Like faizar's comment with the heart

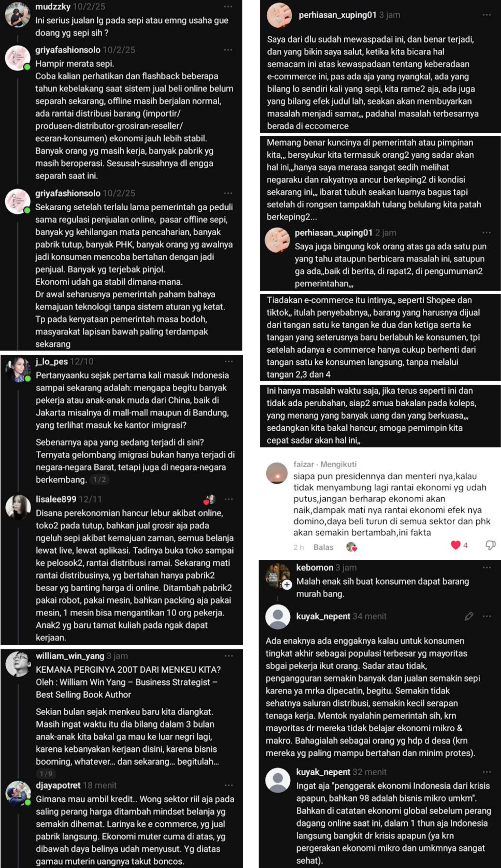(x=455, y=545)
